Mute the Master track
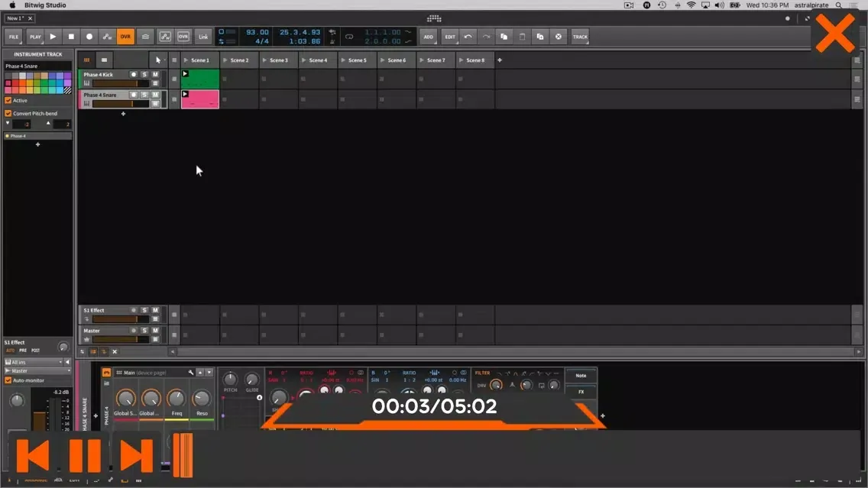The image size is (868, 488). pyautogui.click(x=156, y=331)
